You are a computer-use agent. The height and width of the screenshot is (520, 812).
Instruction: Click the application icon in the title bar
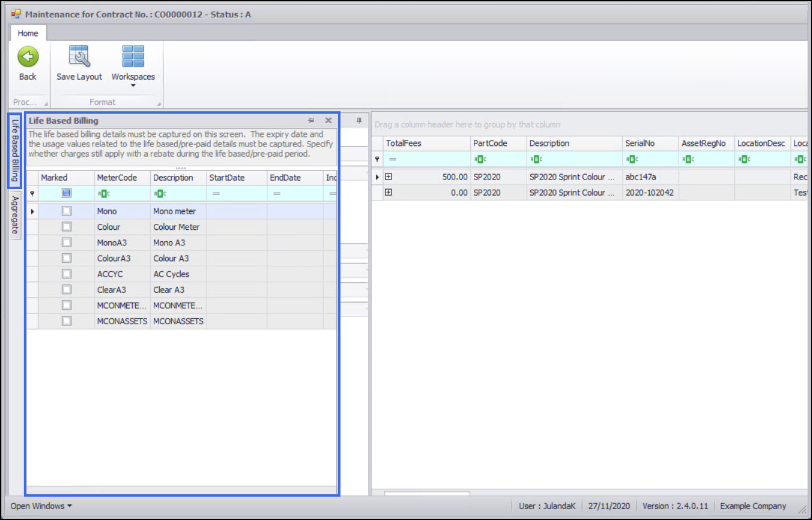pos(16,14)
